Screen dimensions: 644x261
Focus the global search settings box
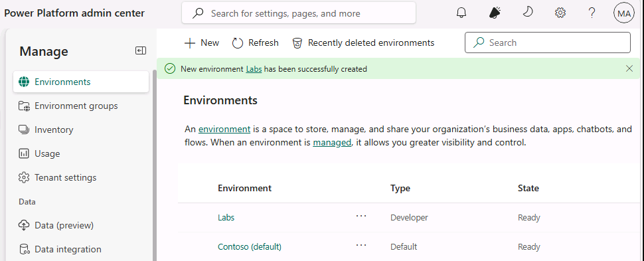click(x=299, y=13)
